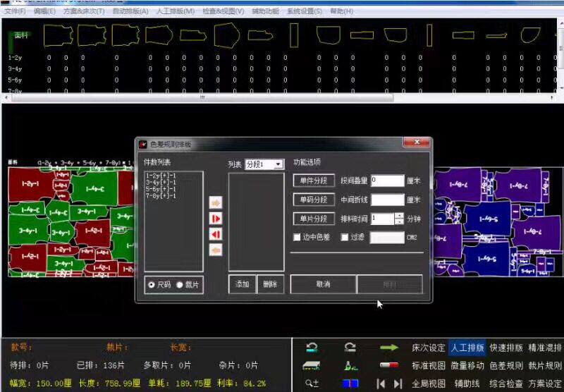Click the 过滤 CM2 input field
This screenshot has width=564, height=392.
(387, 238)
